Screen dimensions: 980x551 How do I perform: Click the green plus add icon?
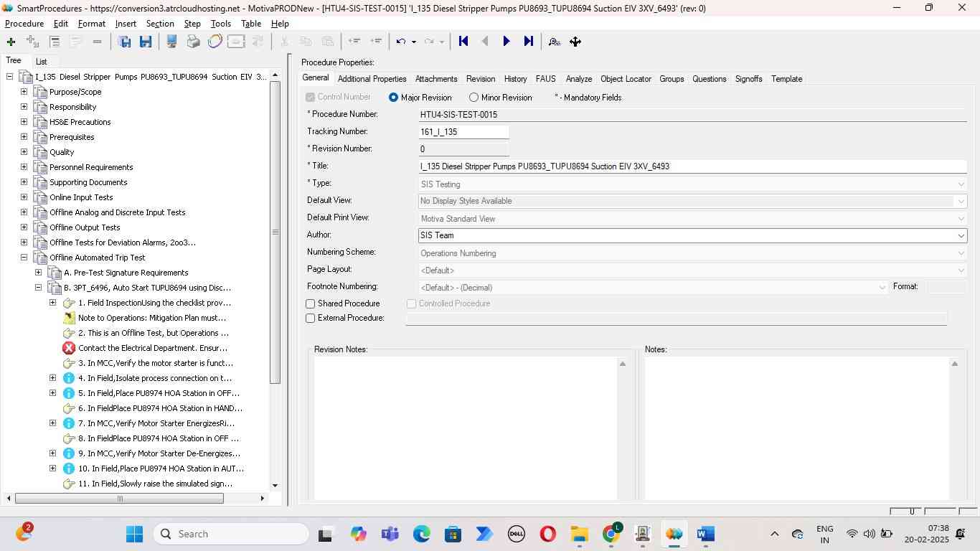pos(11,42)
